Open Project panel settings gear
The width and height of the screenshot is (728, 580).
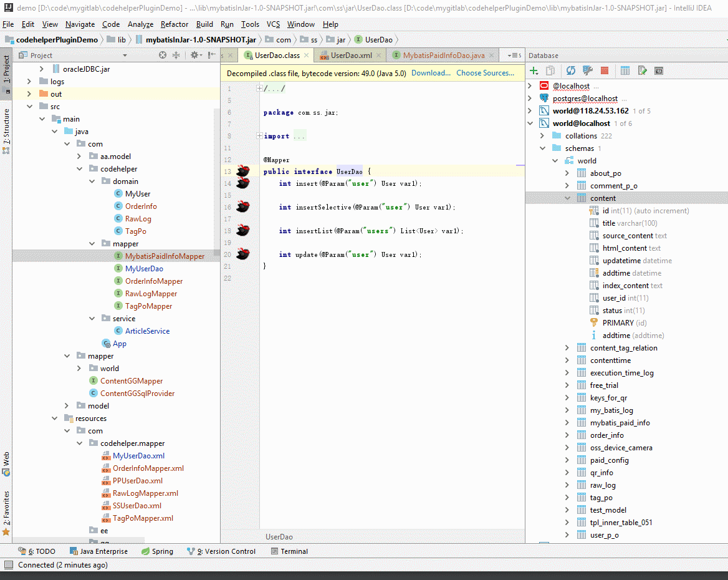(x=196, y=55)
